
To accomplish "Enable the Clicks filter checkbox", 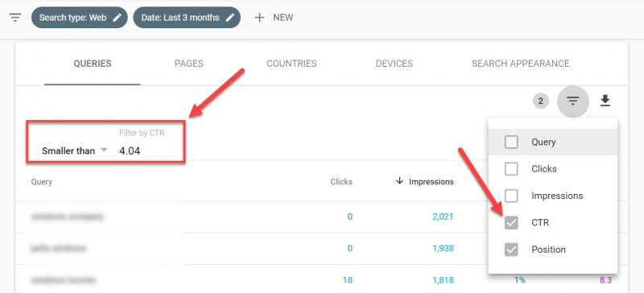I will (511, 169).
